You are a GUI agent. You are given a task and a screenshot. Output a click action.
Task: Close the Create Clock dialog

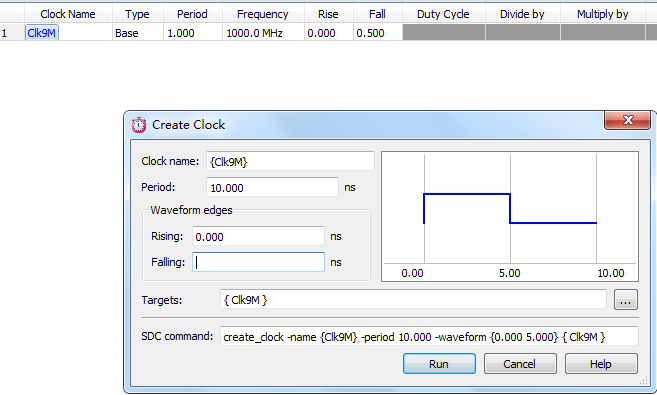click(627, 120)
